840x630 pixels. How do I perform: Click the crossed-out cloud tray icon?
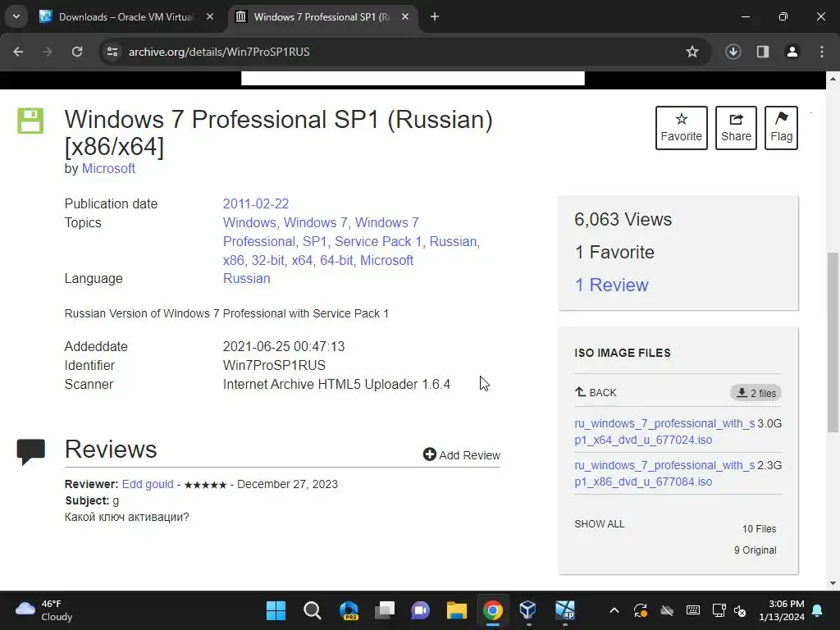[666, 610]
